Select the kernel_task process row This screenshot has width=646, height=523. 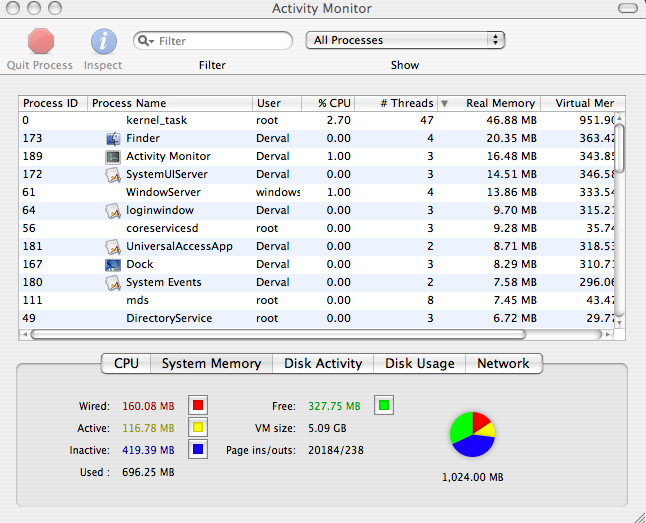tap(316, 120)
